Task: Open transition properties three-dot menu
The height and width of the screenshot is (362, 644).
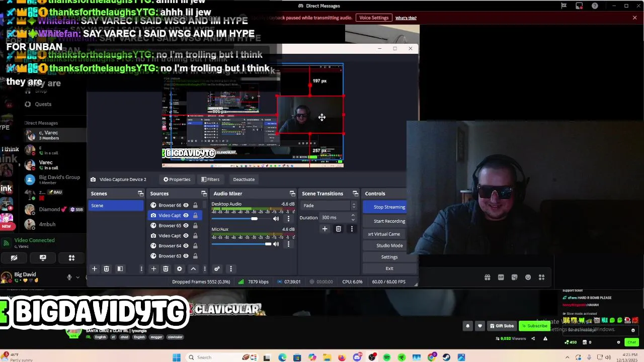Action: coord(352,229)
